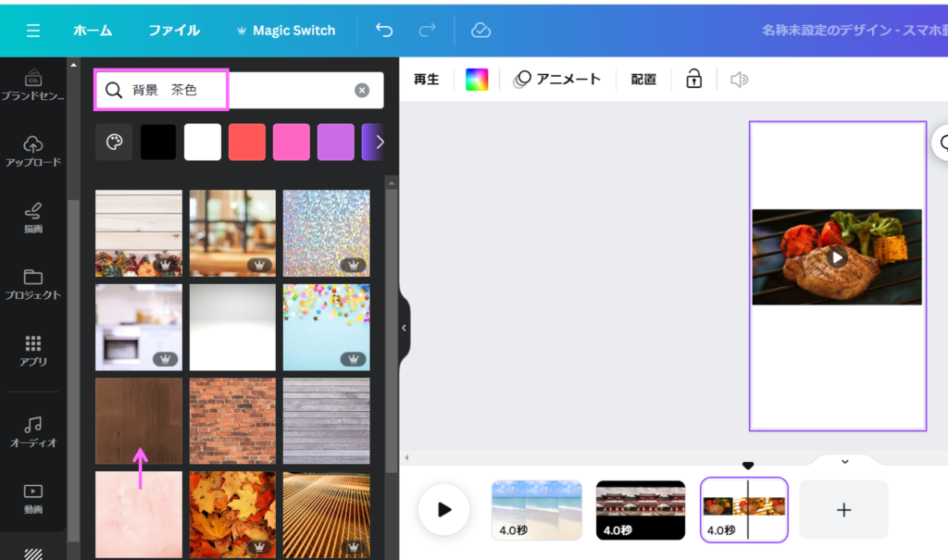Image resolution: width=948 pixels, height=560 pixels.
Task: Click the 配置 position button
Action: [x=643, y=80]
